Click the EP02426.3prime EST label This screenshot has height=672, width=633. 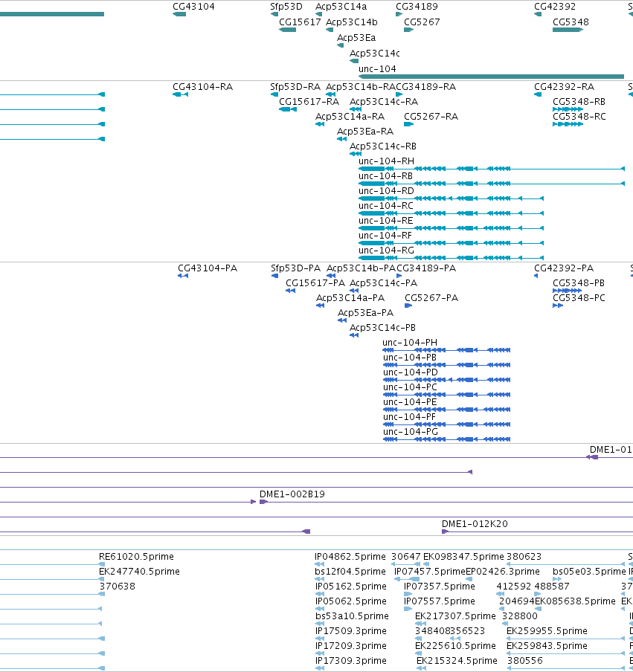pyautogui.click(x=502, y=572)
